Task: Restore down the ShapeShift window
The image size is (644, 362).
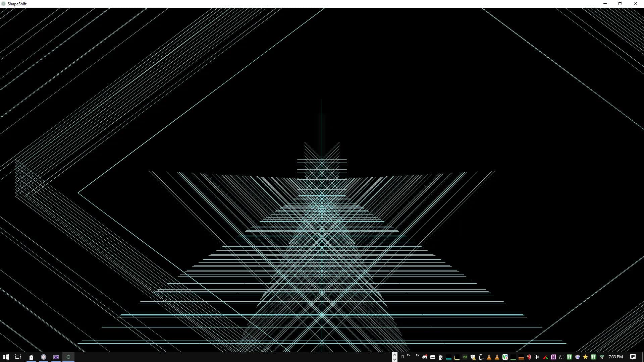Action: coord(620,4)
